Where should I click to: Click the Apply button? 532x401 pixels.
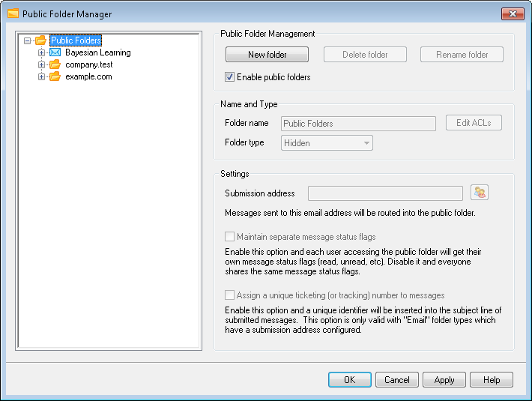pos(444,380)
